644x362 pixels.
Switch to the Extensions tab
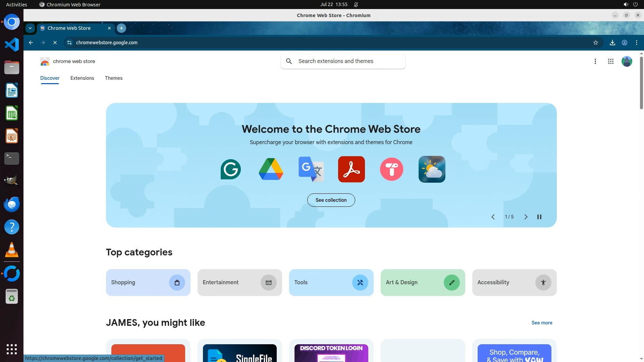point(82,78)
